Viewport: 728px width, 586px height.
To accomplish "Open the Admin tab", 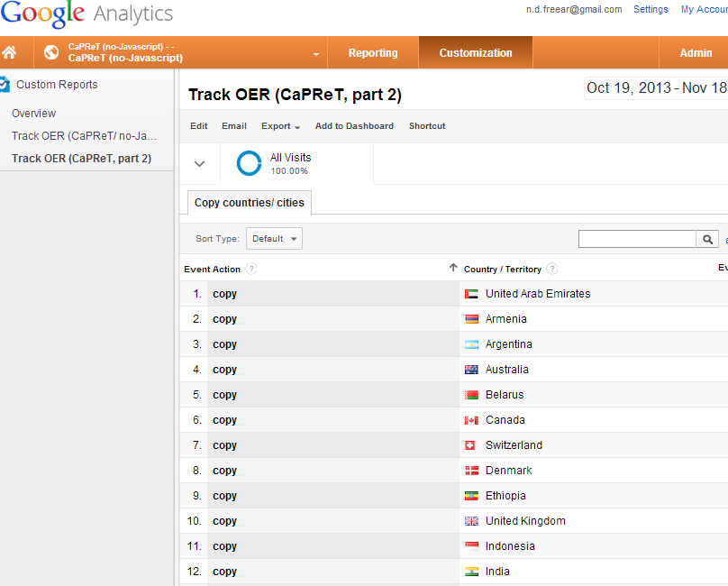I will point(696,52).
